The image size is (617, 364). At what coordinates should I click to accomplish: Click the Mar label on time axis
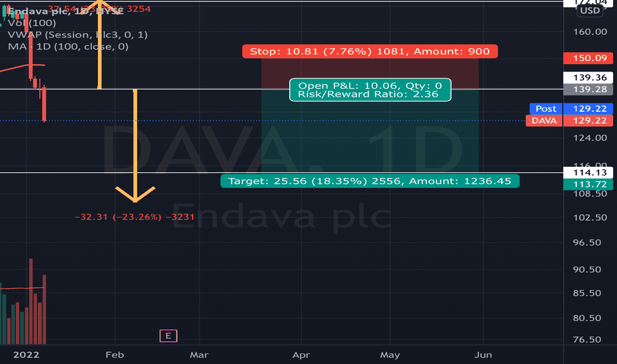pos(199,355)
